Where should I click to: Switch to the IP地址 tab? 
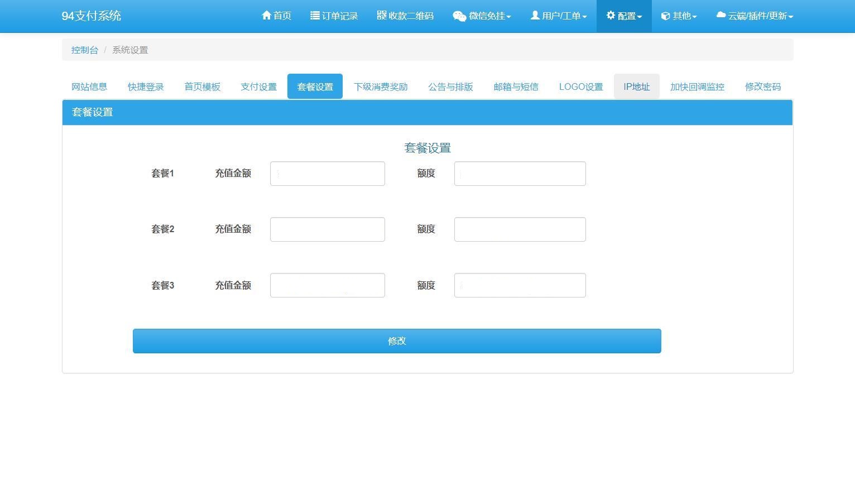pyautogui.click(x=636, y=87)
